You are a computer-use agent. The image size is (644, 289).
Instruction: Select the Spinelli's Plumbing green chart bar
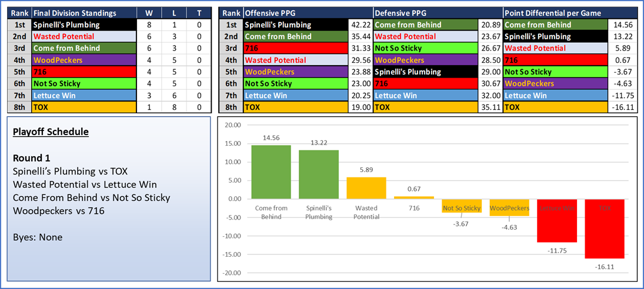319,174
